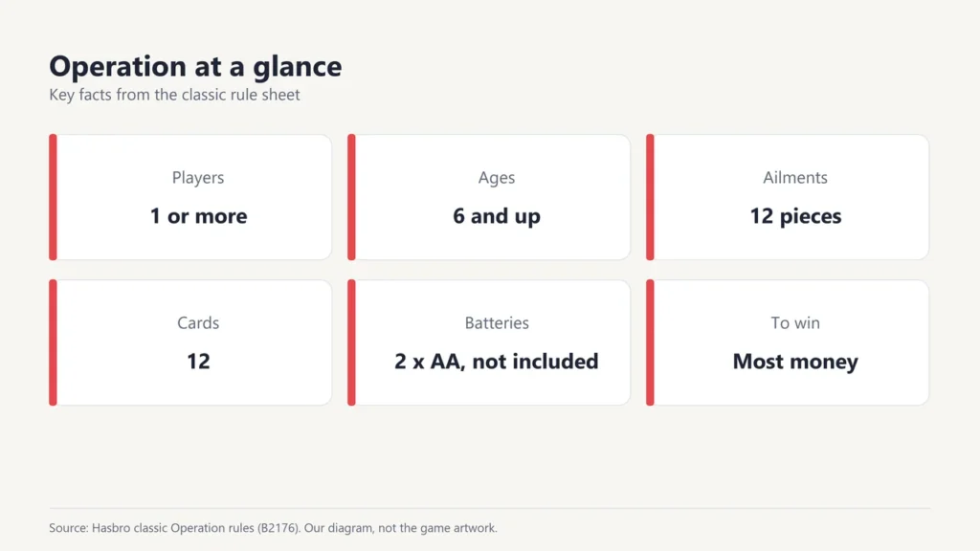Viewport: 980px width, 551px height.
Task: Click the Hasbro source footnote text
Action: pyautogui.click(x=273, y=528)
